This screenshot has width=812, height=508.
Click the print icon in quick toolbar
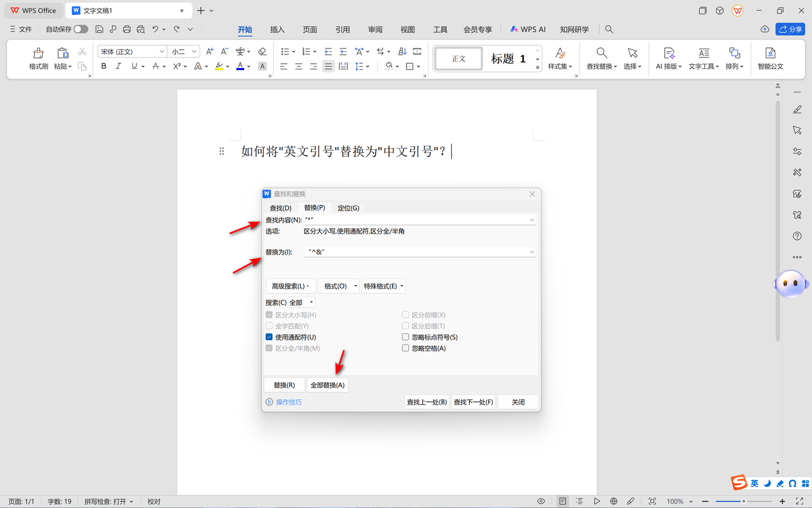[x=127, y=29]
